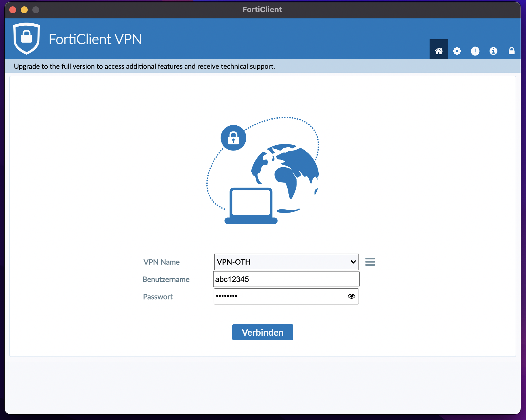Click the upgrade to full version banner

(x=263, y=66)
